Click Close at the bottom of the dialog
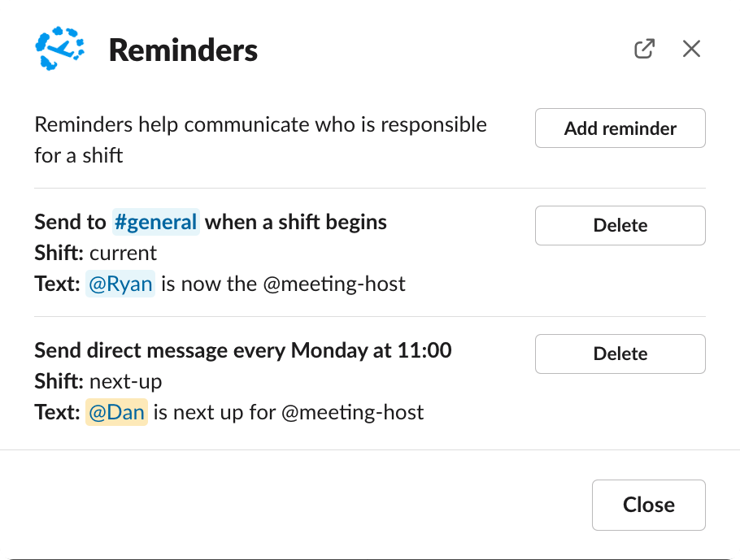 648,505
